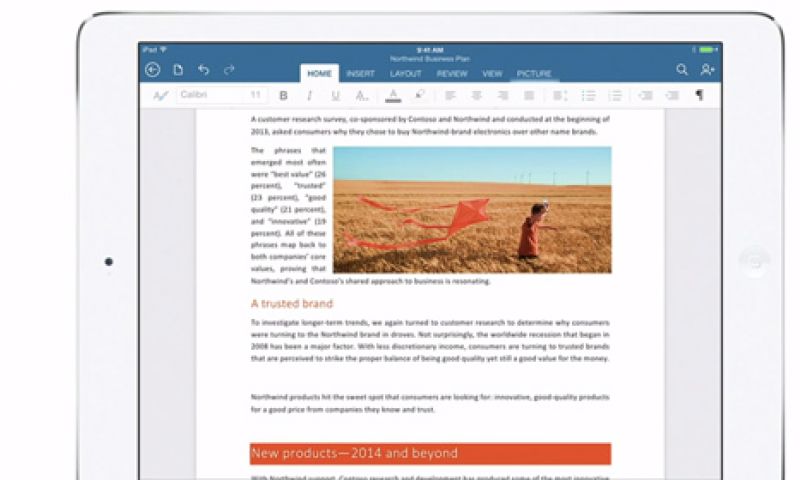Redo the last undone action

coord(230,69)
